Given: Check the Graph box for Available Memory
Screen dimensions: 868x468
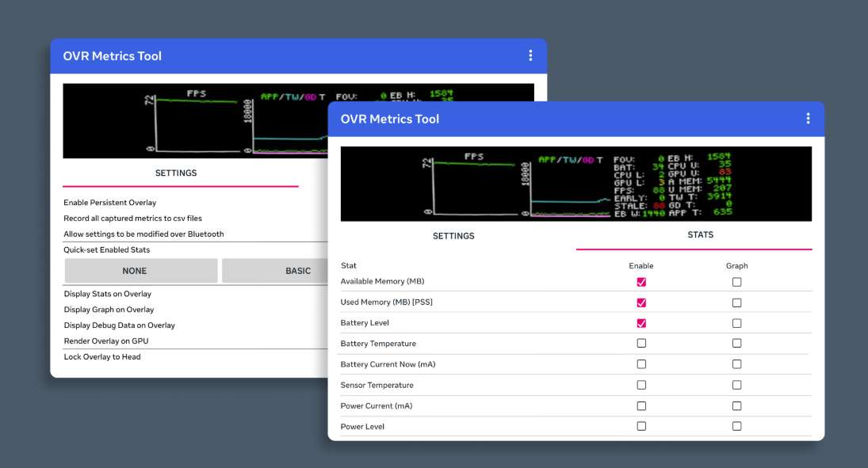Looking at the screenshot, I should click(x=736, y=282).
